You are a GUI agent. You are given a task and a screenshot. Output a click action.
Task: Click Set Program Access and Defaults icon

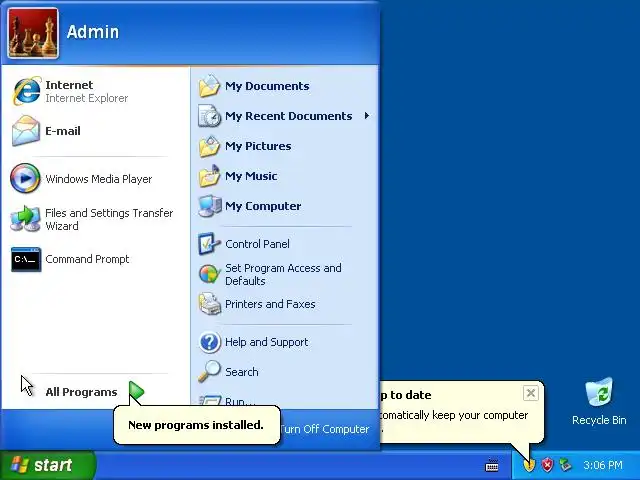(x=209, y=274)
